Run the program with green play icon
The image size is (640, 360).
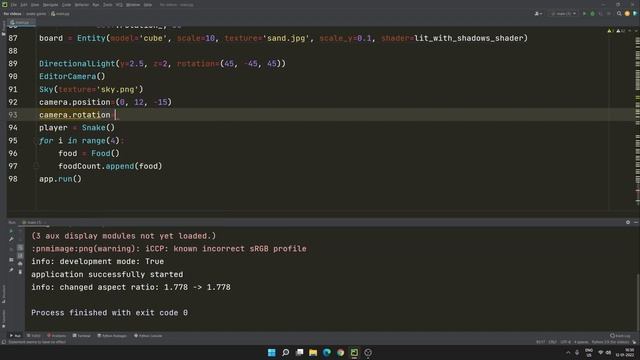[x=584, y=13]
